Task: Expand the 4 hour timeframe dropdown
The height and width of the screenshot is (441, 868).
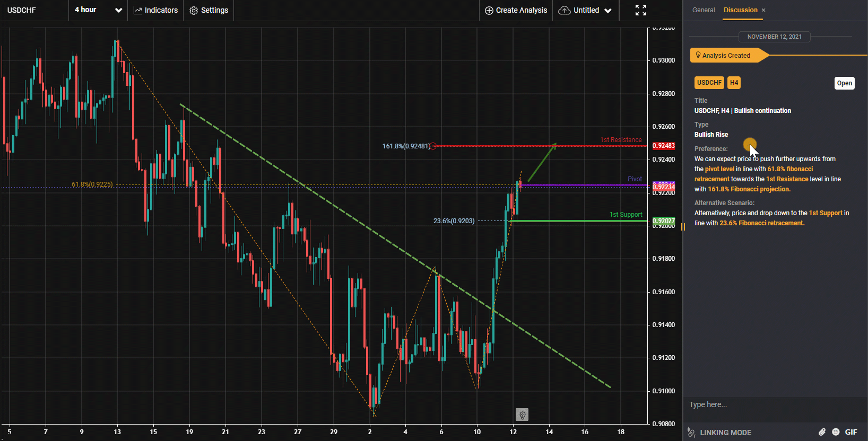Action: (x=98, y=10)
